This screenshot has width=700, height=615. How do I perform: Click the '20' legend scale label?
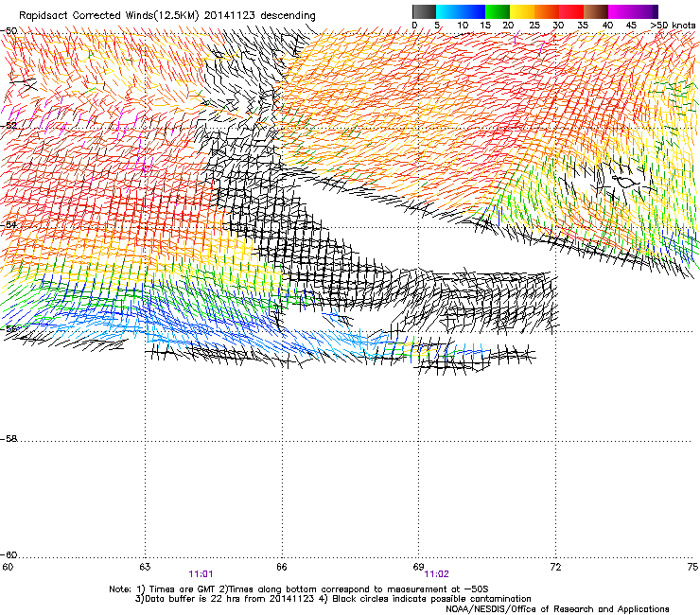click(x=509, y=26)
